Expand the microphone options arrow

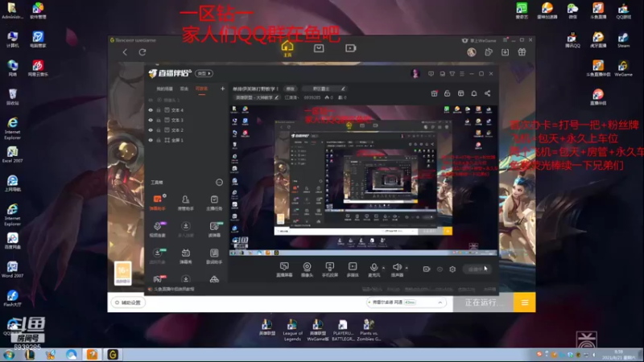tap(384, 268)
